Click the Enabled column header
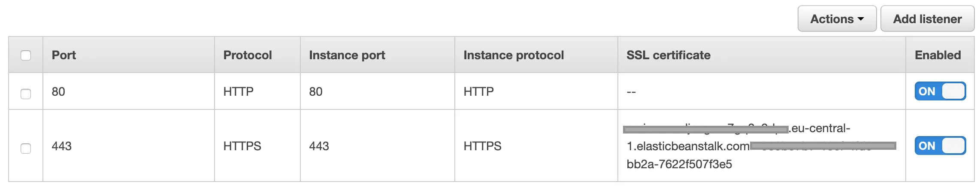 [938, 55]
